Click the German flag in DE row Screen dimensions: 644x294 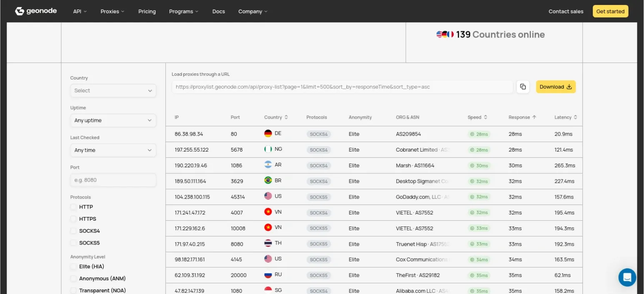click(268, 134)
